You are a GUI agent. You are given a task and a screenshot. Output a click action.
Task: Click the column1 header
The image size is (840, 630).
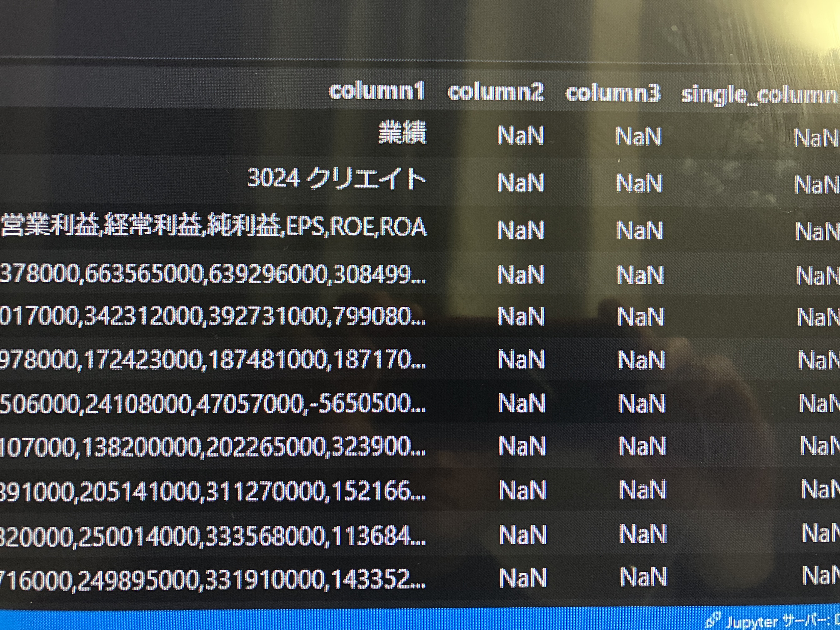pos(376,91)
